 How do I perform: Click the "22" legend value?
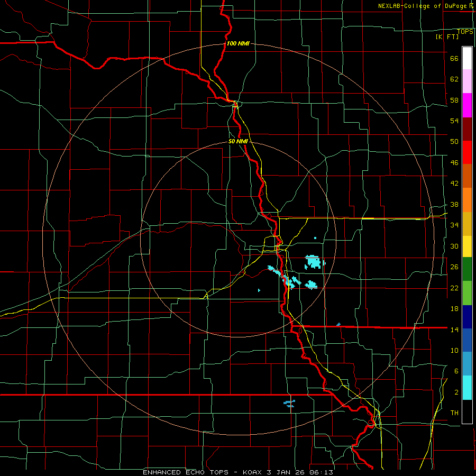click(454, 288)
